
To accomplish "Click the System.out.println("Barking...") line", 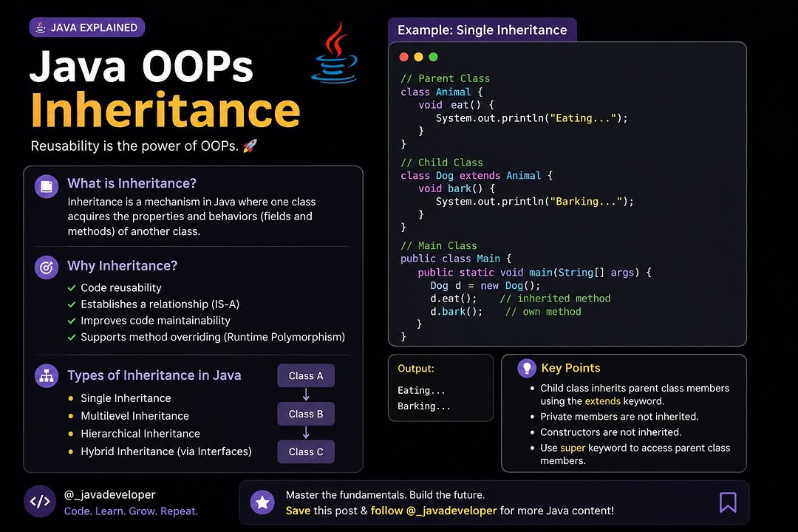I will click(x=535, y=202).
